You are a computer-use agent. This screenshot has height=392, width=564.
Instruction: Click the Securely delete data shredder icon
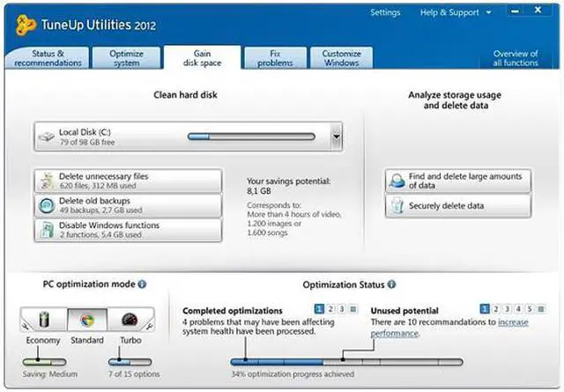(x=397, y=206)
